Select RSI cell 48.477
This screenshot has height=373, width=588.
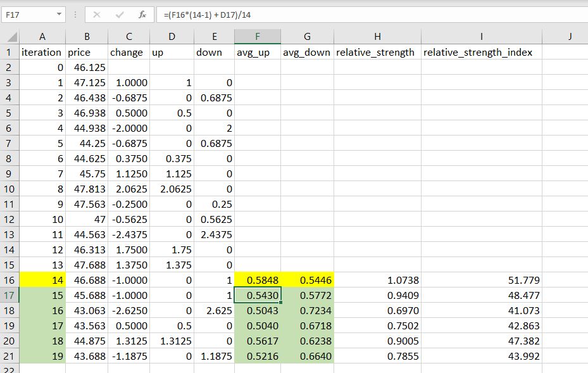[x=482, y=295]
